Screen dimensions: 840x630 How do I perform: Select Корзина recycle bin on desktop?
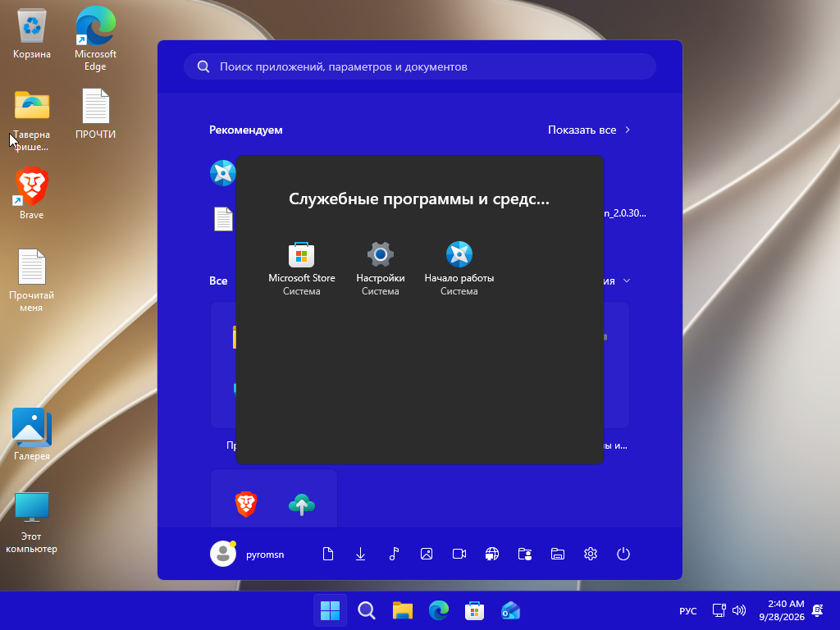(x=32, y=34)
